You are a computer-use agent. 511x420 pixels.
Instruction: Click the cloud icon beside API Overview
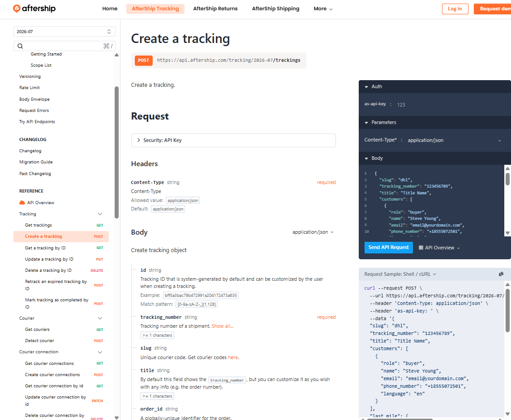click(22, 203)
